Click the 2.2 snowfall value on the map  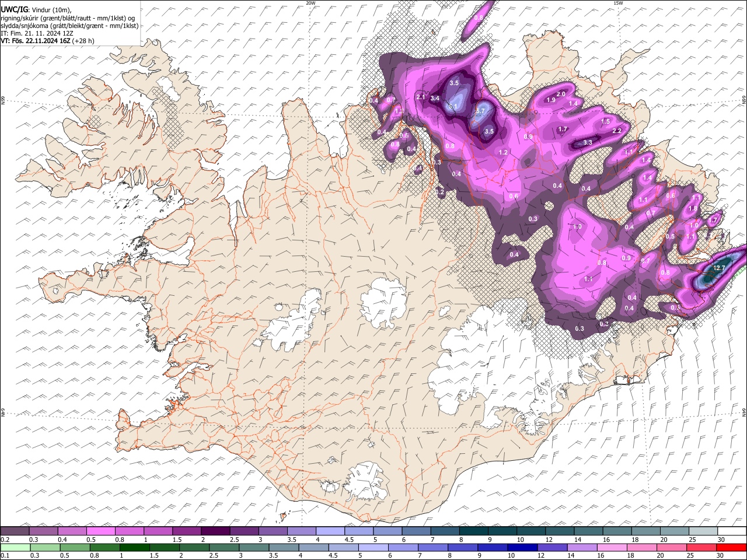617,131
